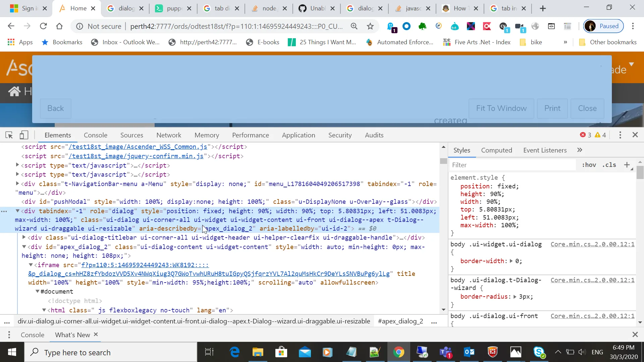Click the inspect element picker icon
644x362 pixels.
[9, 135]
